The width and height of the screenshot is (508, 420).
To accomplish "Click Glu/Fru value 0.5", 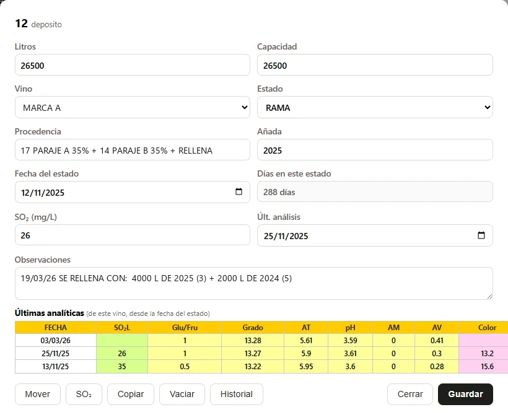I will [x=185, y=366].
